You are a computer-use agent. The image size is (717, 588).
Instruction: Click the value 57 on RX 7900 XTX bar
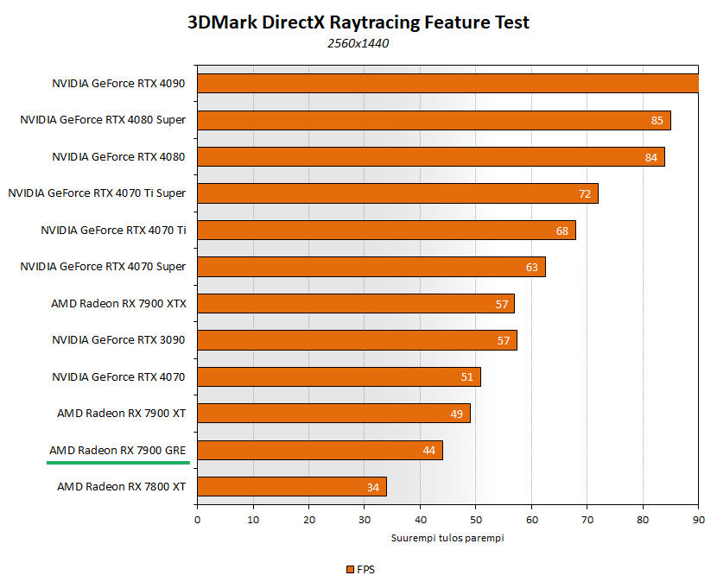pos(502,304)
